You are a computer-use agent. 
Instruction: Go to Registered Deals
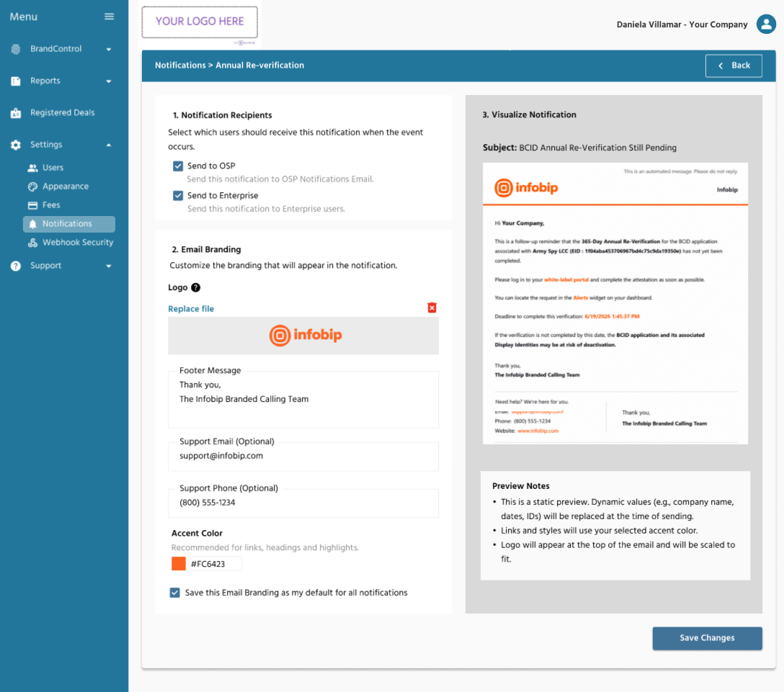pyautogui.click(x=63, y=113)
